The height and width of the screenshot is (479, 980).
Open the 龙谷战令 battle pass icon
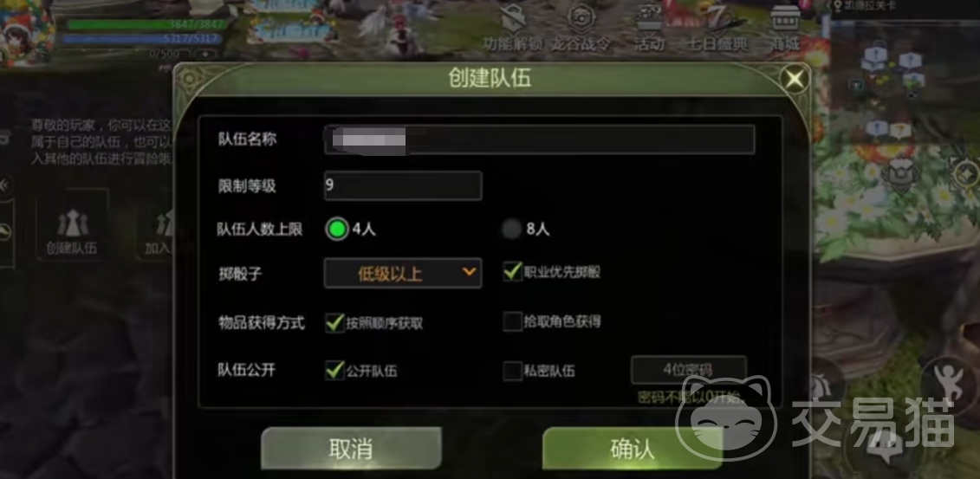582,27
